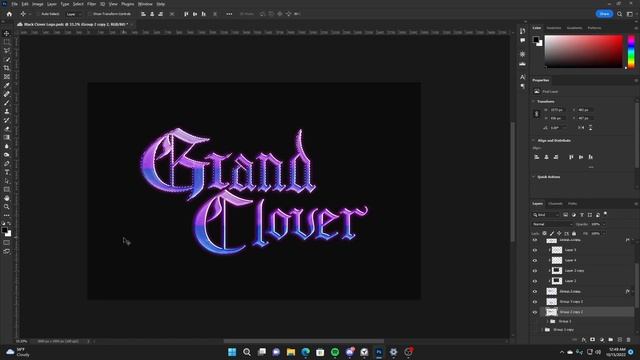Toggle the layer filter on/off switch
Screen dimensions: 640x360
[x=605, y=213]
